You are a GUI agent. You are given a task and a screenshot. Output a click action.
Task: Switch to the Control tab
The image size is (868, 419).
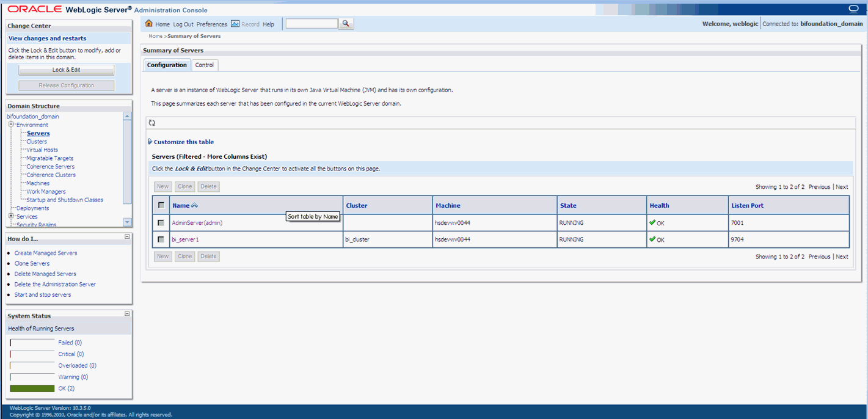pyautogui.click(x=205, y=65)
